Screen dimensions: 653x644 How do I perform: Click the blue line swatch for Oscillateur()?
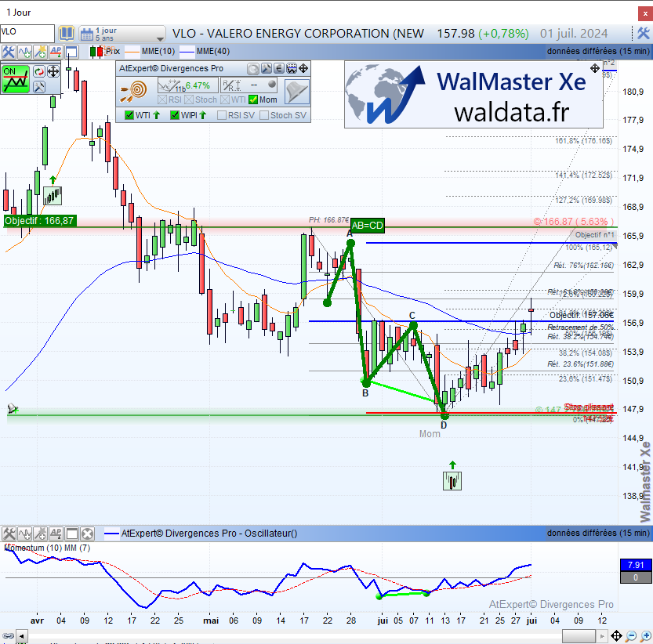111,534
